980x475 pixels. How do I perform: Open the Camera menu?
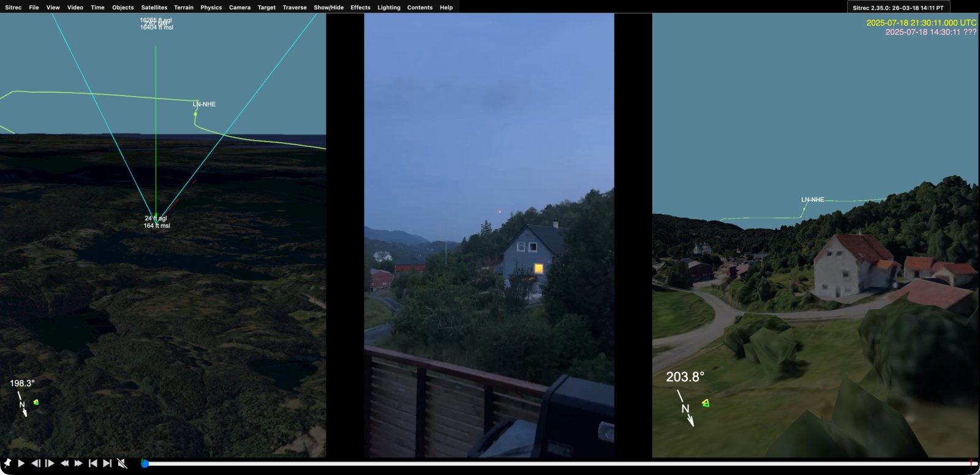[239, 7]
